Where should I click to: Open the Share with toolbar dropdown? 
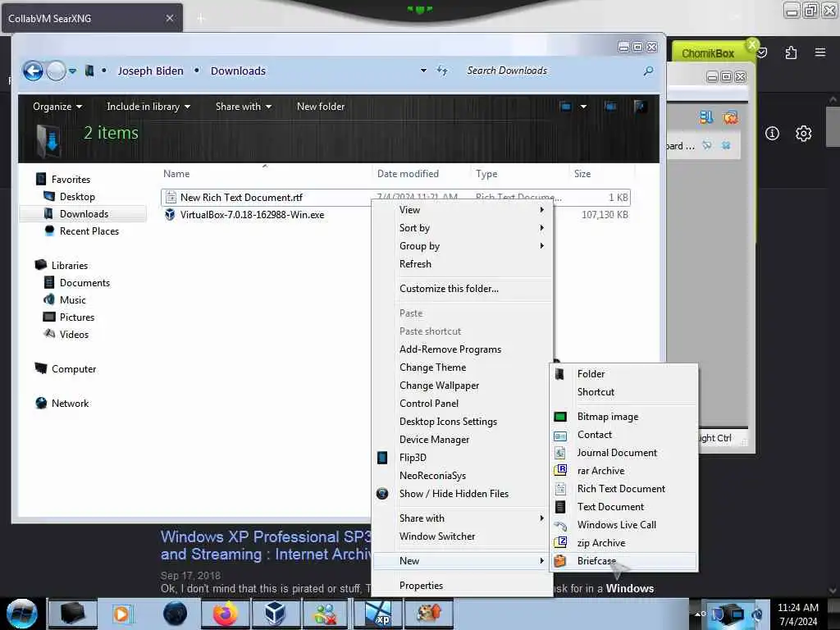[243, 107]
